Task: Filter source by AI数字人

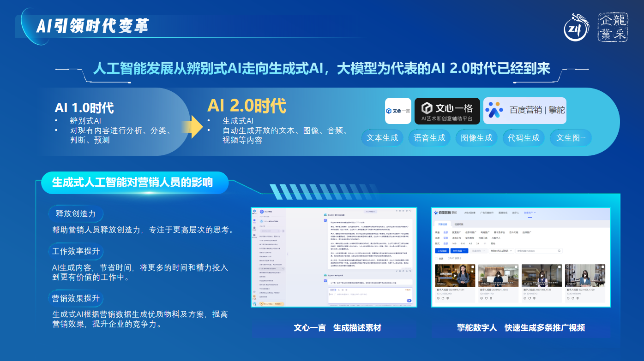Action: [496, 238]
